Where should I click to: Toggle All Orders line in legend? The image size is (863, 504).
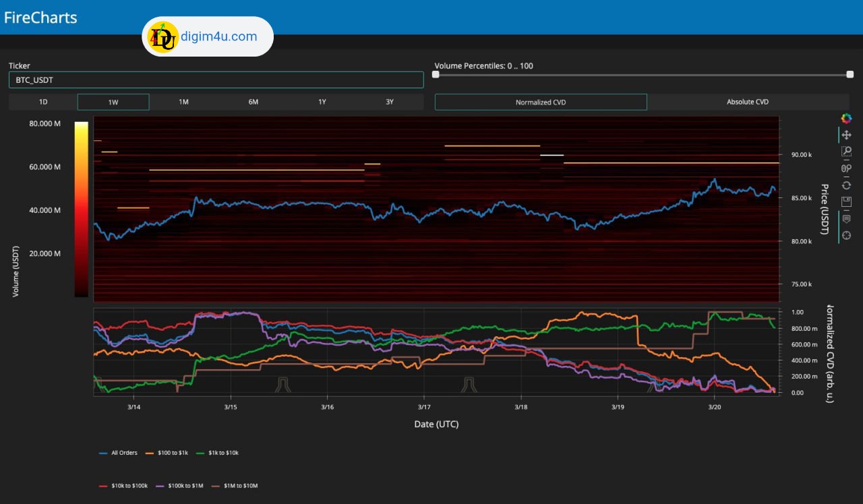(x=118, y=453)
